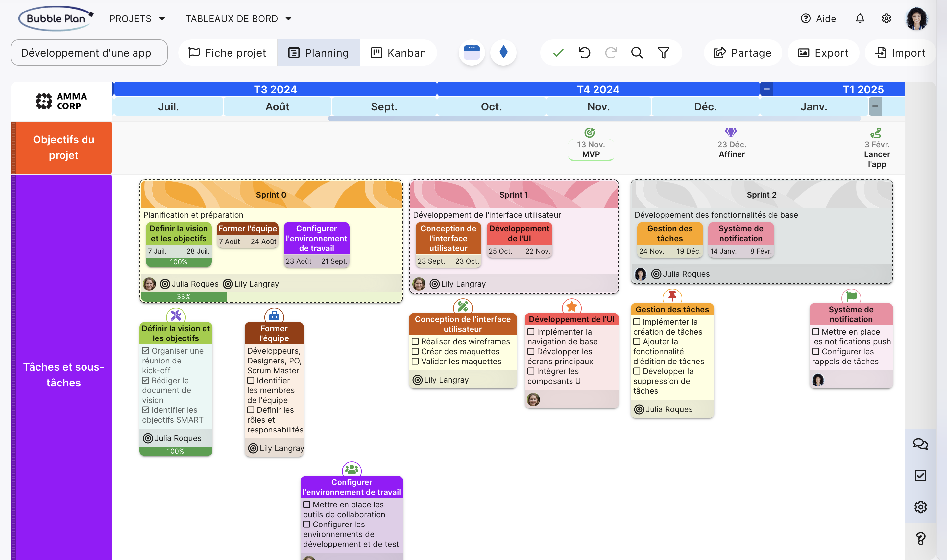Click the AMMA CORP logo

(61, 101)
